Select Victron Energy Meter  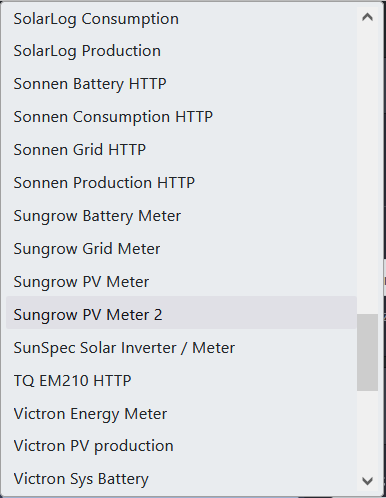[x=181, y=414]
